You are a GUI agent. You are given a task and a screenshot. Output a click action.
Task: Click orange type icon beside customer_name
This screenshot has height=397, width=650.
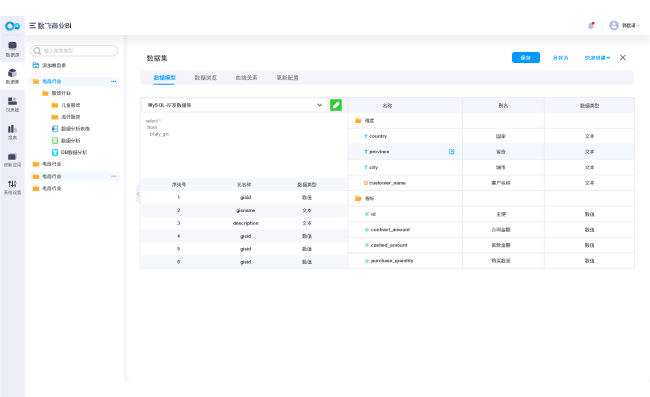click(366, 183)
